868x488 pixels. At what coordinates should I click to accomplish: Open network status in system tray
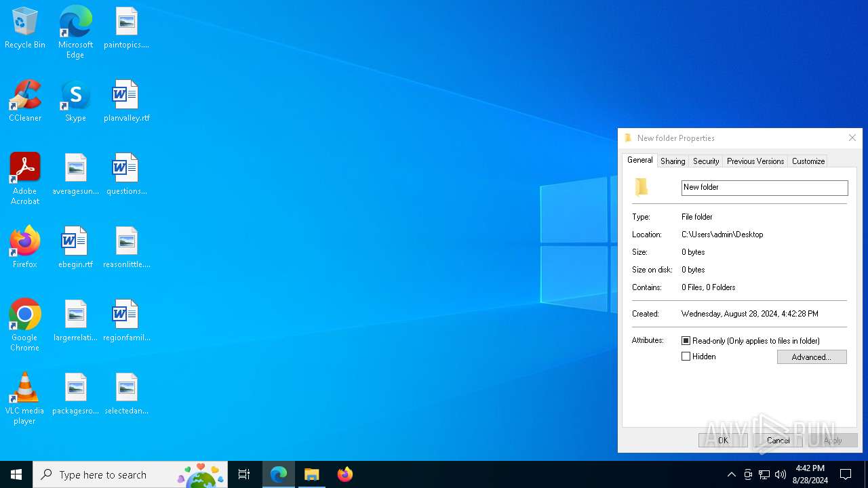[x=764, y=474]
